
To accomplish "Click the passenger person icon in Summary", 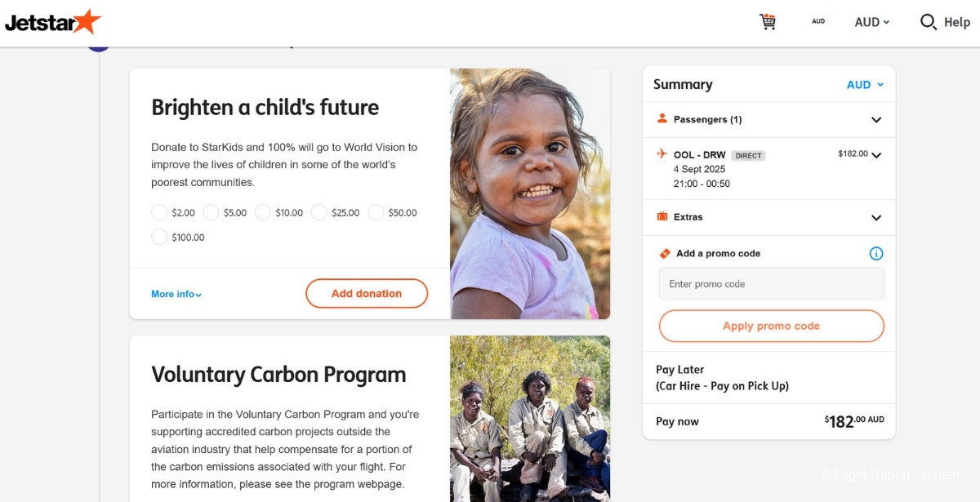I will tap(662, 119).
